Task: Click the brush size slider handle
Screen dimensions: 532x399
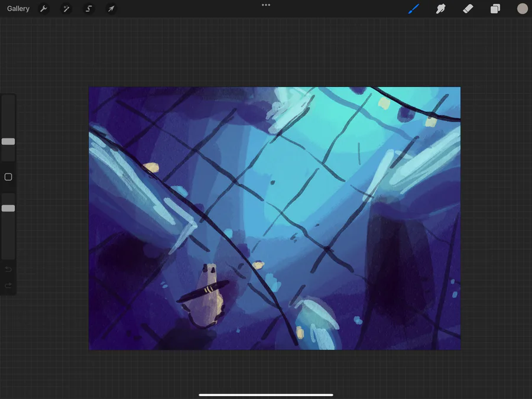Action: [8, 141]
